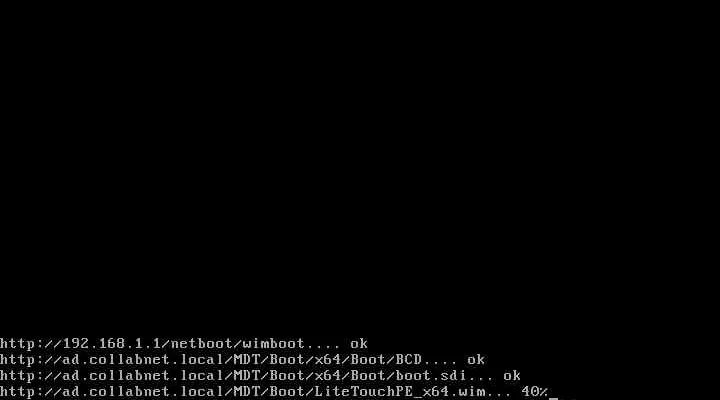Click the ok status after boot.sdi
The image size is (720, 400).
coord(512,376)
